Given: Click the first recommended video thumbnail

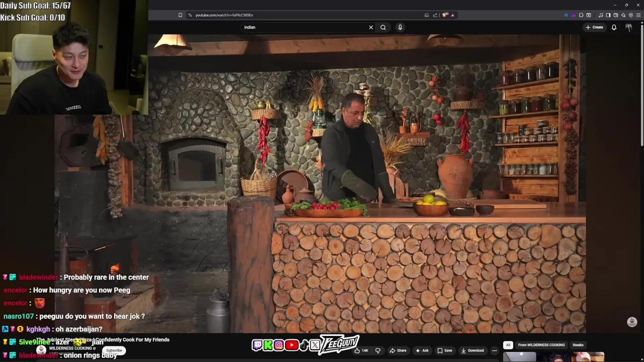Looking at the screenshot, I should 519,357.
